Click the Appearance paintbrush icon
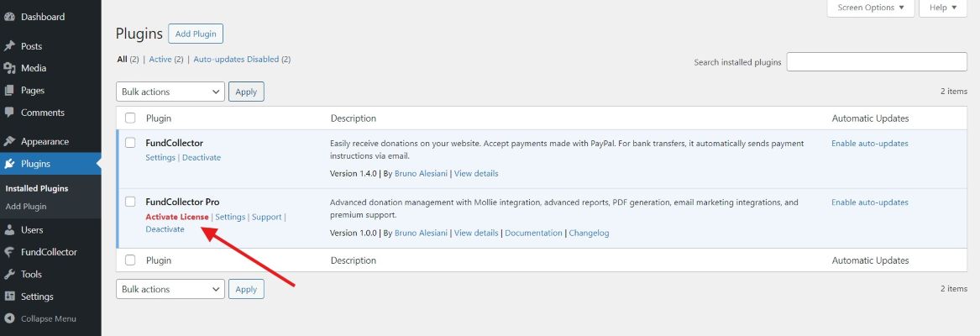The image size is (980, 336). pos(10,141)
